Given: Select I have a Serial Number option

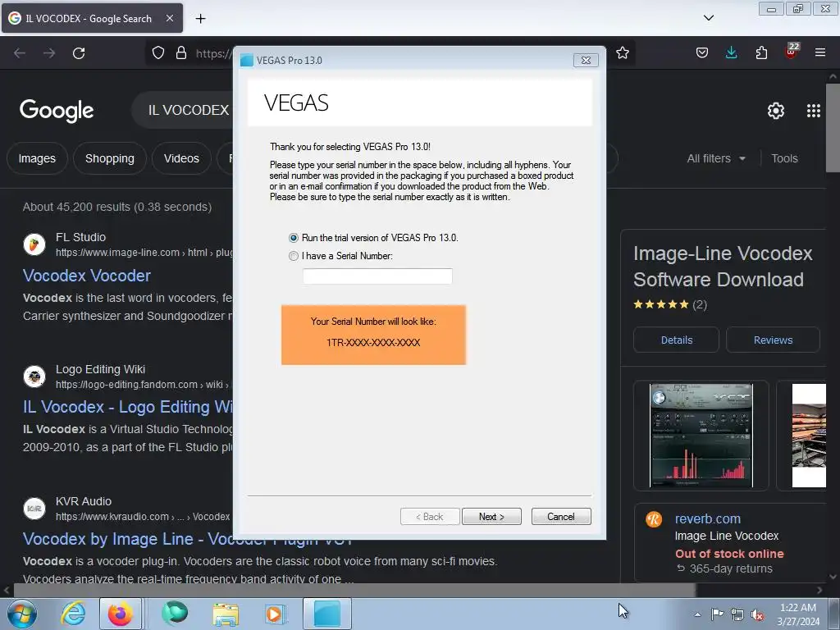Looking at the screenshot, I should [x=294, y=256].
